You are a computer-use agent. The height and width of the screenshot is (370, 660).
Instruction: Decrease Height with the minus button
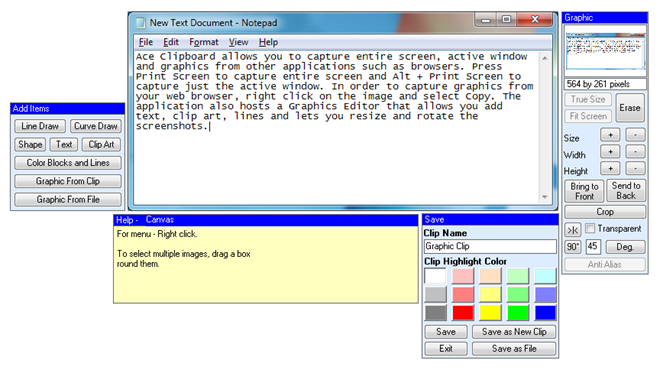tap(635, 168)
